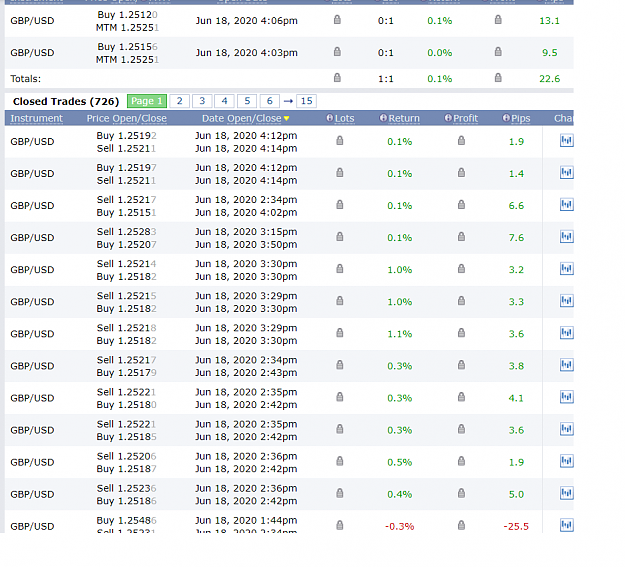Click the -25.5 pips value

click(x=516, y=526)
